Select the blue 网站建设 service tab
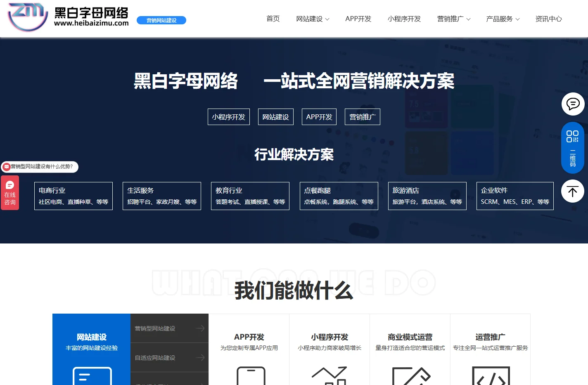 [92, 350]
